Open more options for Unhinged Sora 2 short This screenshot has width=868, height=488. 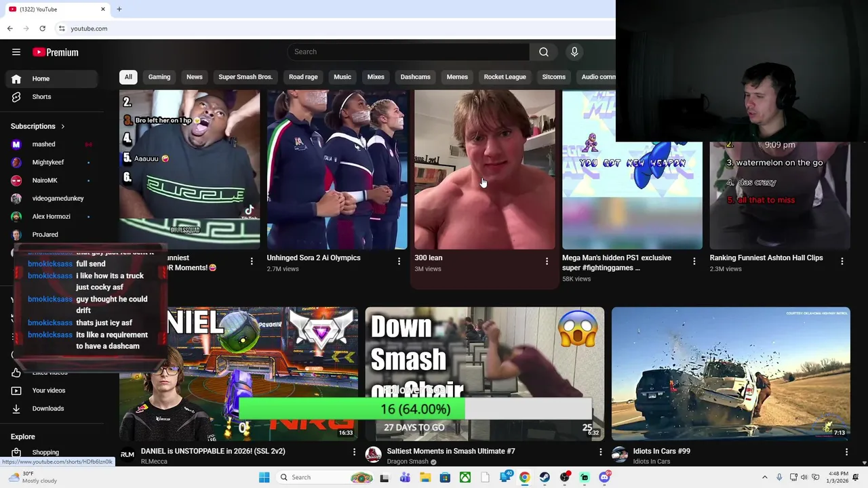coord(399,261)
